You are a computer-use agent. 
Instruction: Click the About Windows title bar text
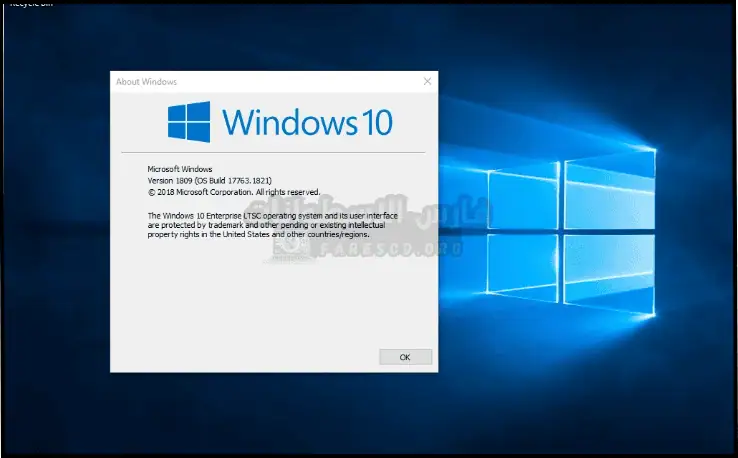tap(146, 82)
